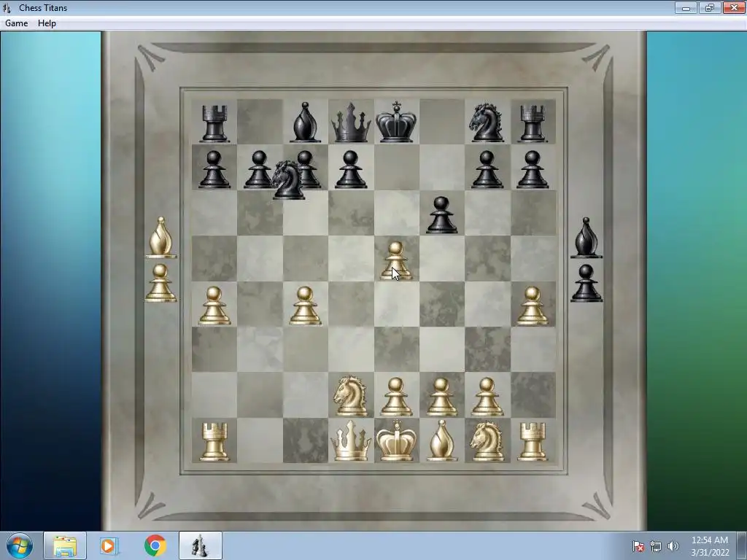Select the black pawn on f6
Screen dimensions: 747x560
tap(441, 215)
